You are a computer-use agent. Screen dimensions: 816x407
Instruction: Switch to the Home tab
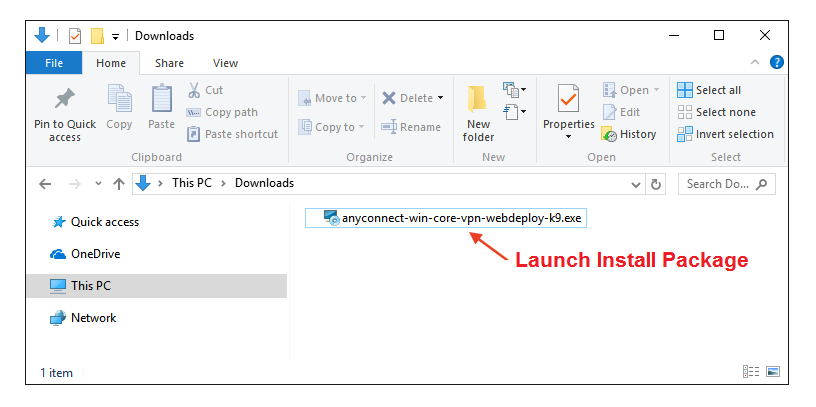click(111, 63)
